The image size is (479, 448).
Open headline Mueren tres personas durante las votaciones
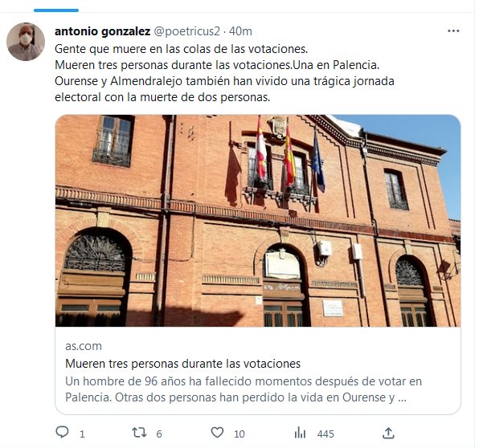pyautogui.click(x=182, y=364)
